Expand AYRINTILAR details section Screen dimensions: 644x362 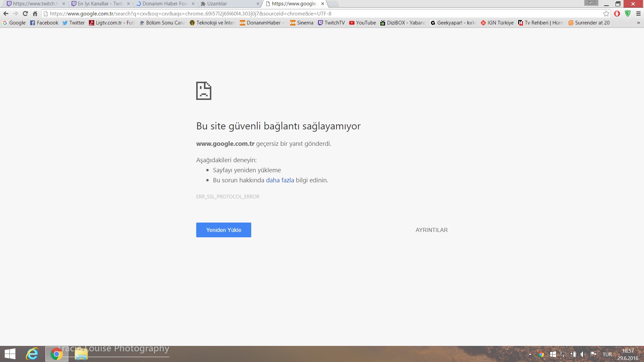click(x=431, y=230)
